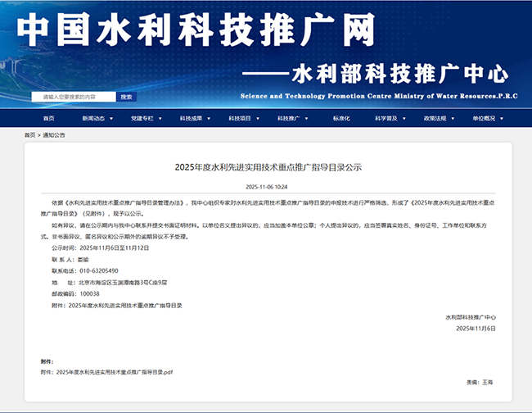Expand the dropdown arrow next to 政策法规

(x=453, y=119)
